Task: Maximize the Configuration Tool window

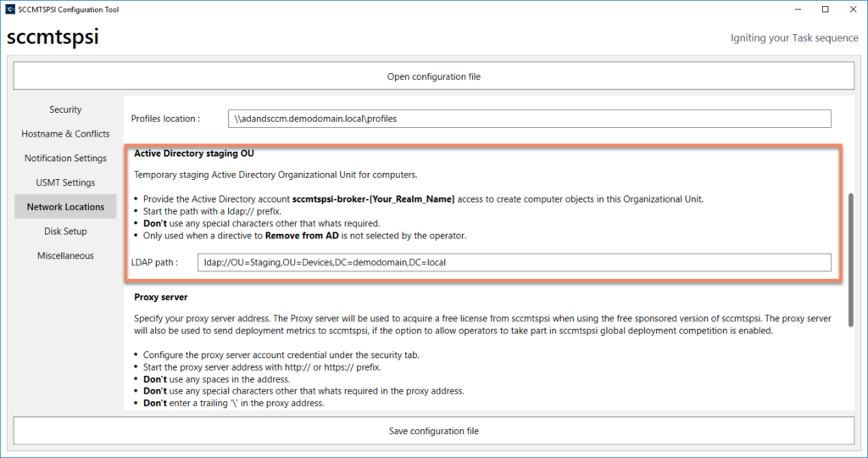Action: (825, 9)
